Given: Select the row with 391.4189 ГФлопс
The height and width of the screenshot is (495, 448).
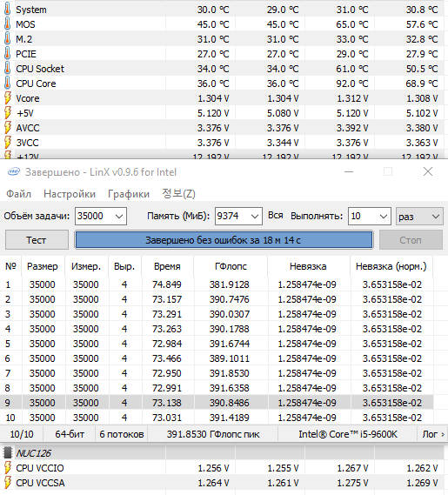Looking at the screenshot, I should coord(217,418).
